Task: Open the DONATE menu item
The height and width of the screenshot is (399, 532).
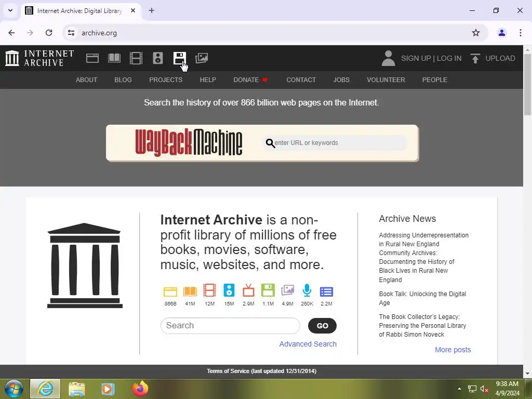Action: click(x=251, y=79)
